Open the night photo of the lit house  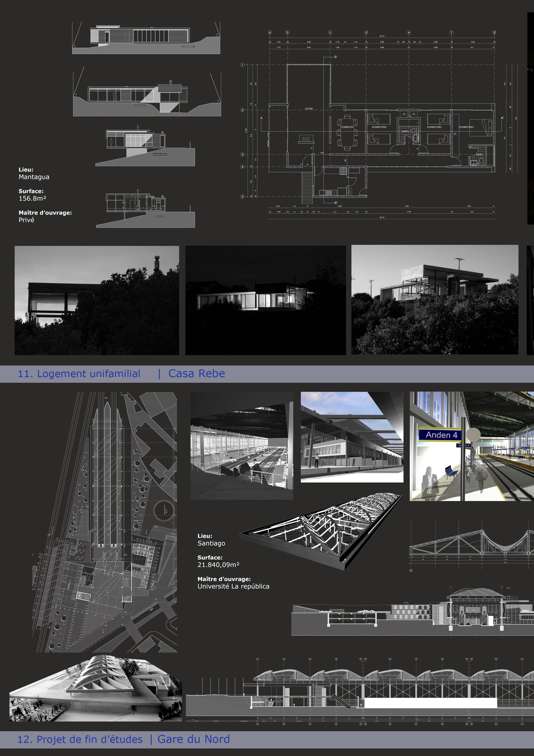pyautogui.click(x=265, y=300)
